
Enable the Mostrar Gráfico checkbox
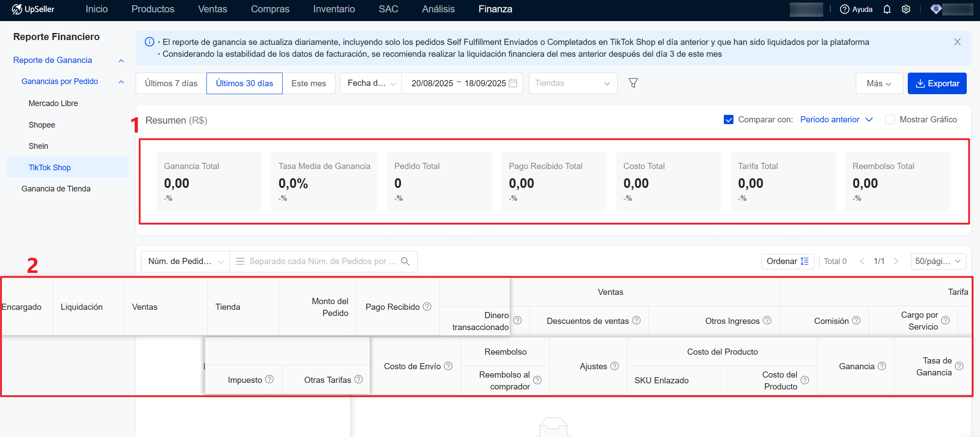point(890,120)
